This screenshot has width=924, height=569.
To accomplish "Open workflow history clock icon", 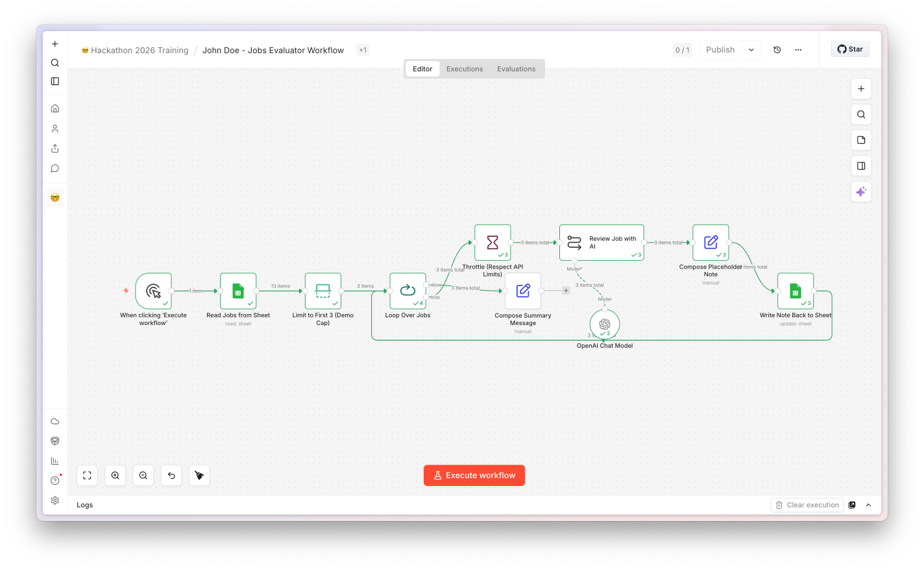I will pyautogui.click(x=777, y=50).
